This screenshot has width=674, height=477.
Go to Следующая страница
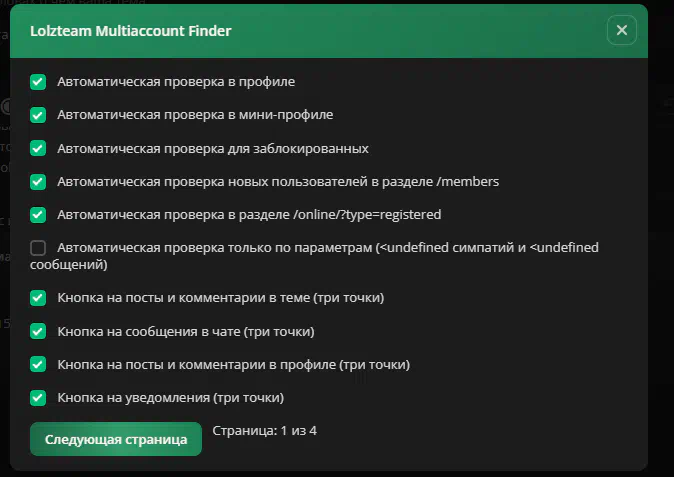tap(116, 439)
